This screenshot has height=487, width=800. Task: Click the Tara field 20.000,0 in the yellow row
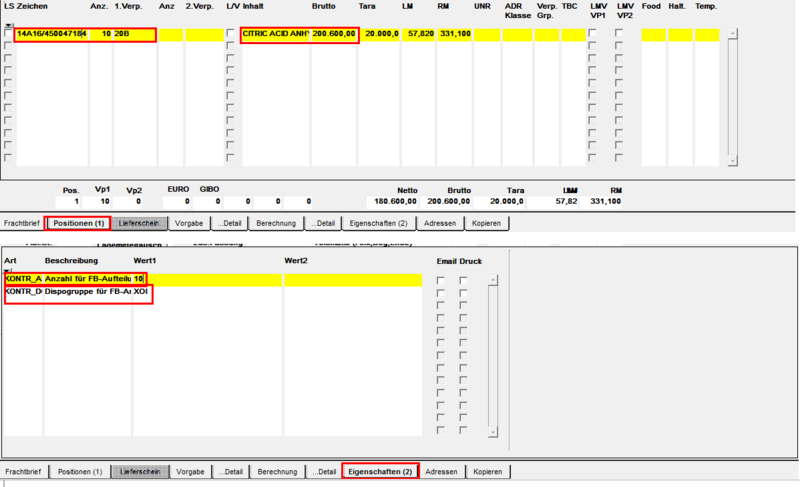click(379, 34)
